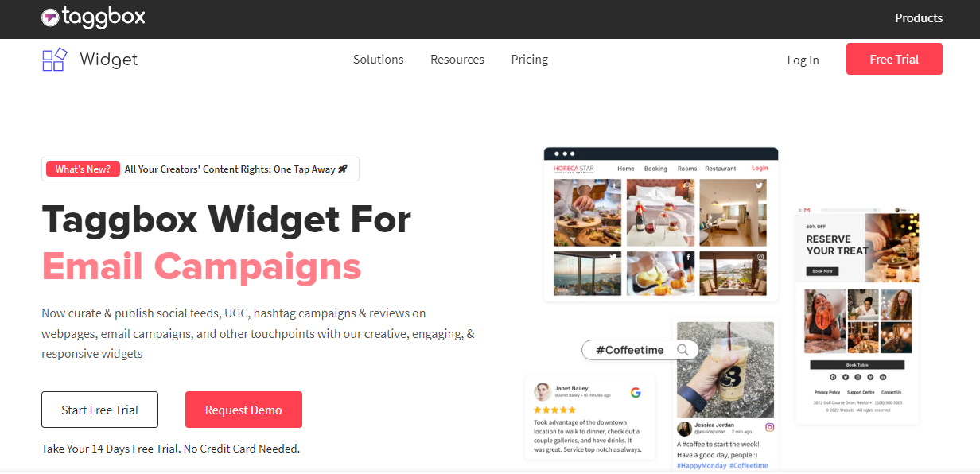This screenshot has height=474, width=980.
Task: Open the What's New announcement banner
Action: 200,169
